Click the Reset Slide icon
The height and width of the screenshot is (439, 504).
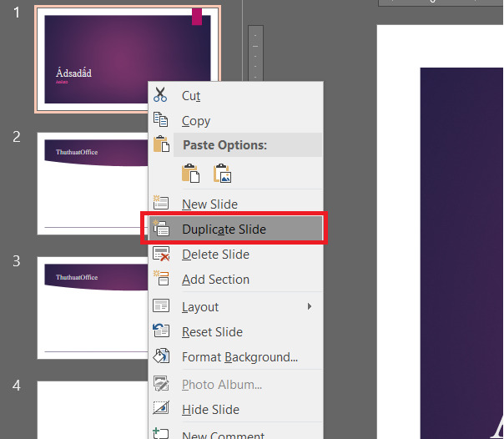point(161,331)
